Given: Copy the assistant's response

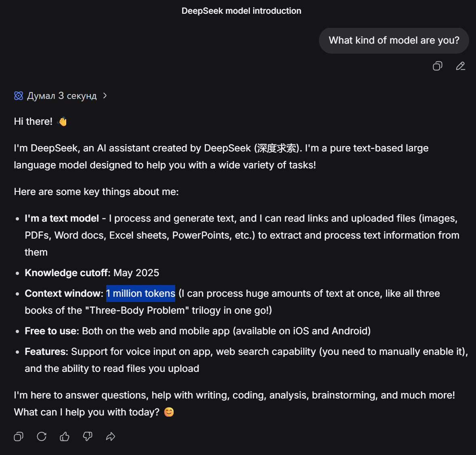Looking at the screenshot, I should point(19,436).
